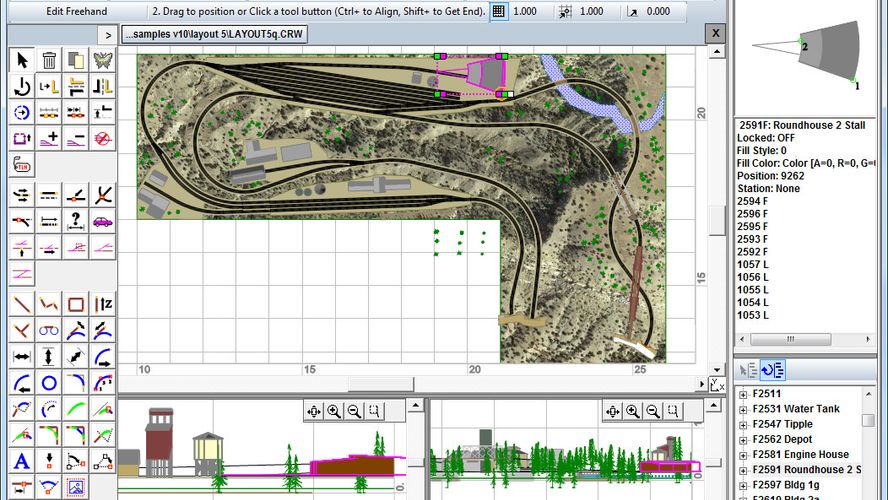888x500 pixels.
Task: Select the rectangle drawing tool
Action: pos(75,304)
